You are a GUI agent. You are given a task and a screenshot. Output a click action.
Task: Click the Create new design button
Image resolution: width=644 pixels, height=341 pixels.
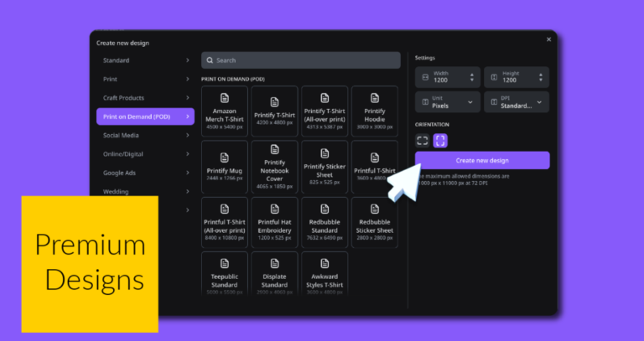point(482,161)
